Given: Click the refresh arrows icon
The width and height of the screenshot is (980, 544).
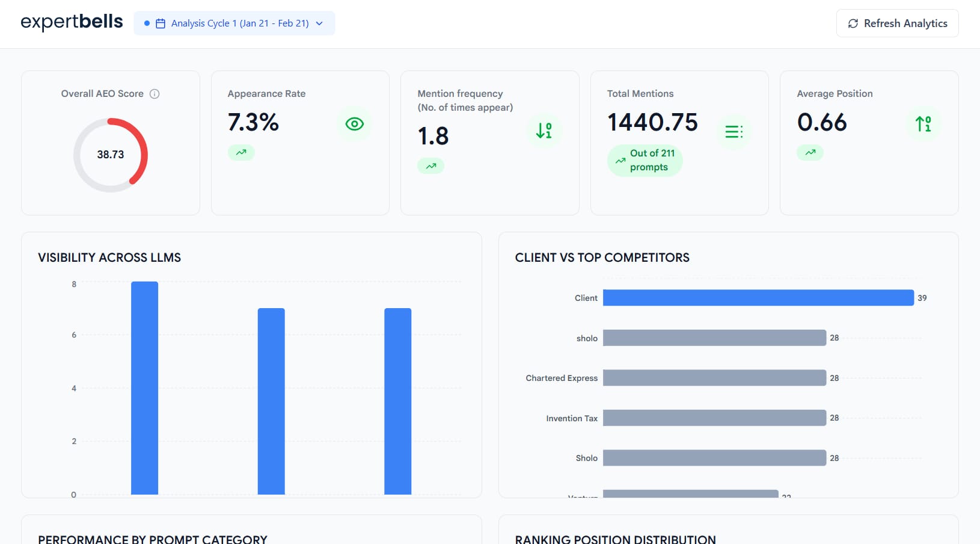Looking at the screenshot, I should (853, 23).
